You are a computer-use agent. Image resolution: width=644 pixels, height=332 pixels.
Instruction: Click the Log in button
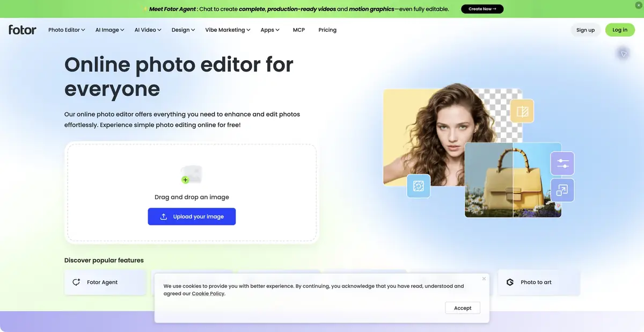tap(620, 30)
